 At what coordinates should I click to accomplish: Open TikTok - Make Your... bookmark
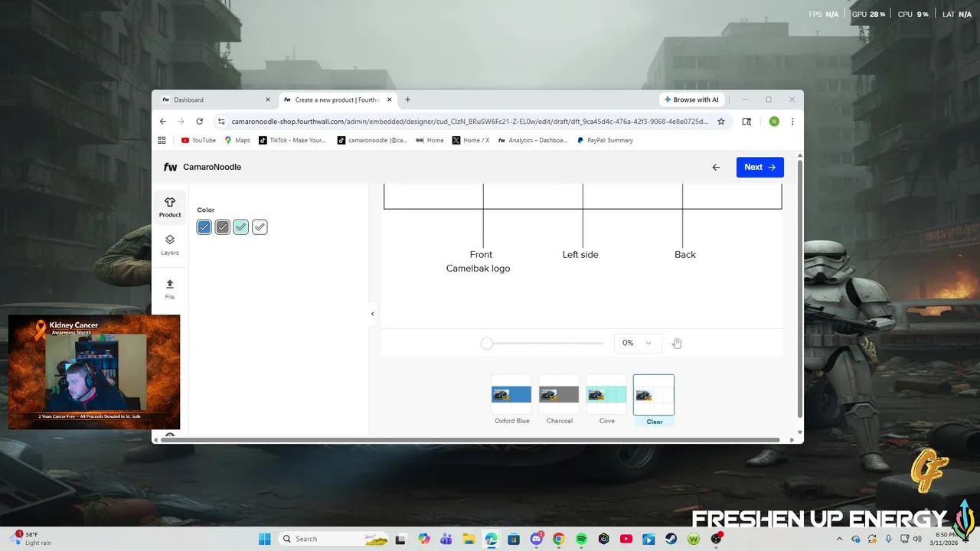pos(292,140)
